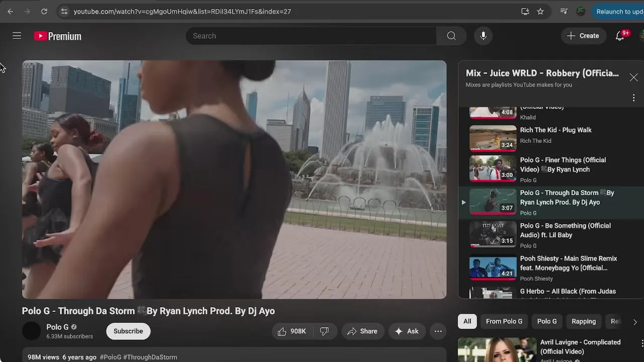644x362 pixels.
Task: Open Main Slime Remix thumbnail 4:21
Action: click(x=493, y=267)
